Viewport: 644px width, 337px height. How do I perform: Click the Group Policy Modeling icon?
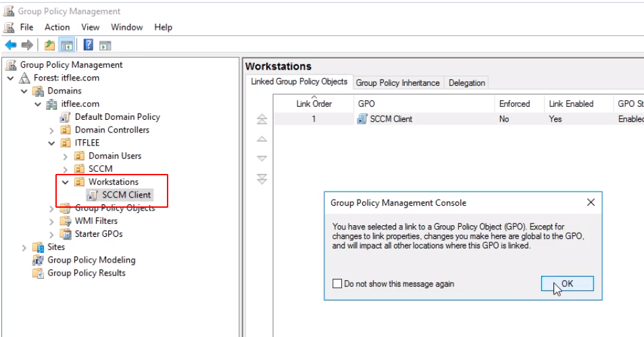(x=39, y=260)
